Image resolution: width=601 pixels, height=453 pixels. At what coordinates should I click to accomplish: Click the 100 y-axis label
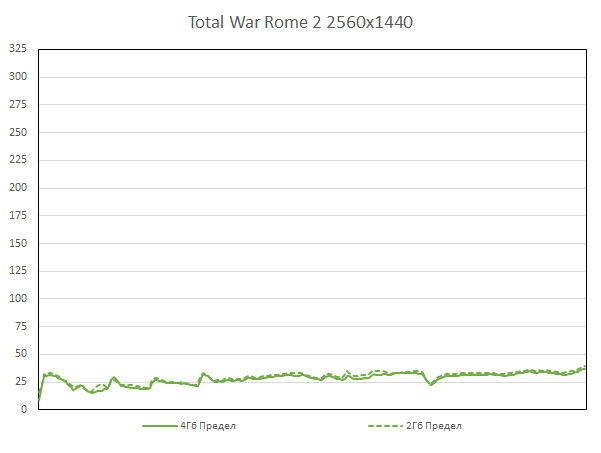pos(17,298)
